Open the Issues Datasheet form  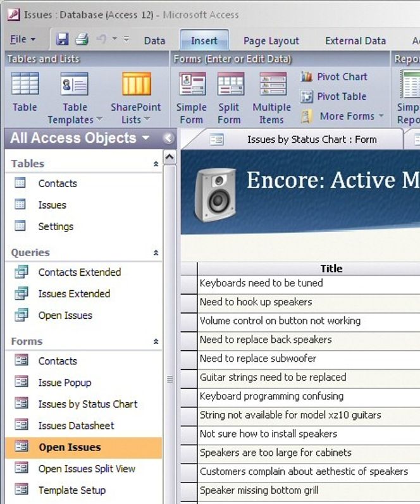click(76, 425)
